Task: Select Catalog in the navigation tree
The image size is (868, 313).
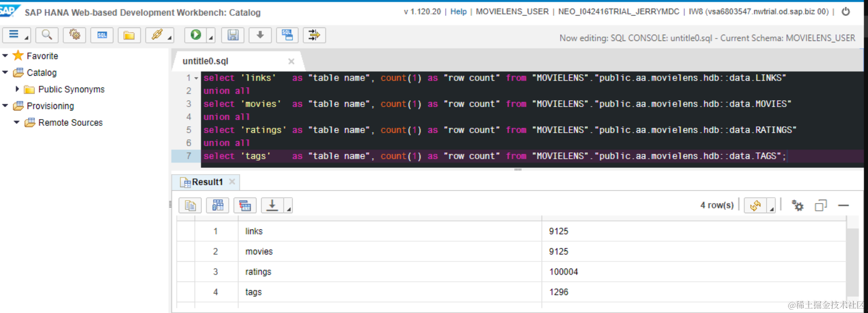Action: 41,72
